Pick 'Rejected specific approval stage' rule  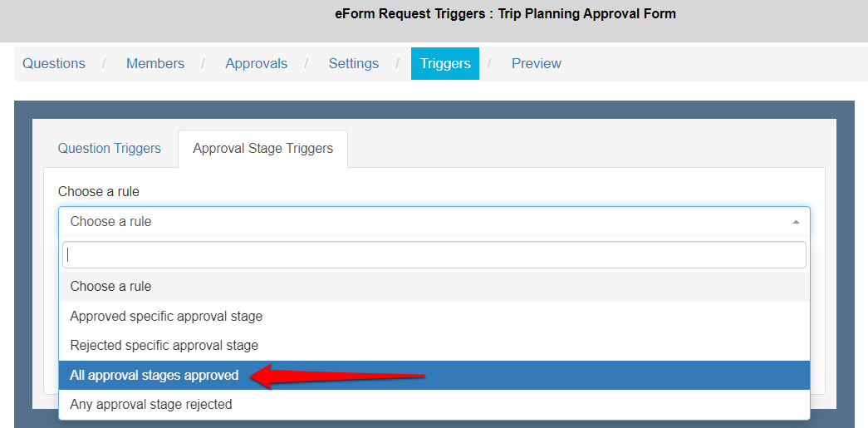[164, 345]
